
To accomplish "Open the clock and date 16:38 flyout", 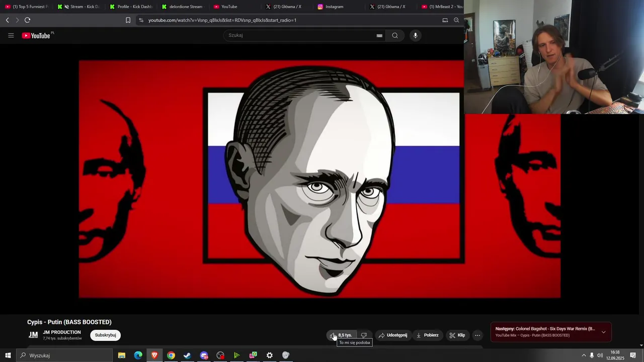I will pos(615,355).
